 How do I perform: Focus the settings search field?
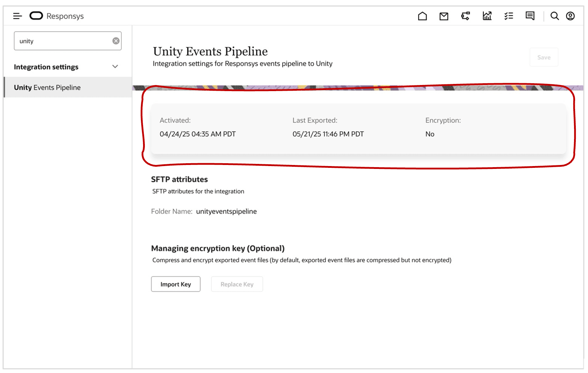(x=68, y=41)
